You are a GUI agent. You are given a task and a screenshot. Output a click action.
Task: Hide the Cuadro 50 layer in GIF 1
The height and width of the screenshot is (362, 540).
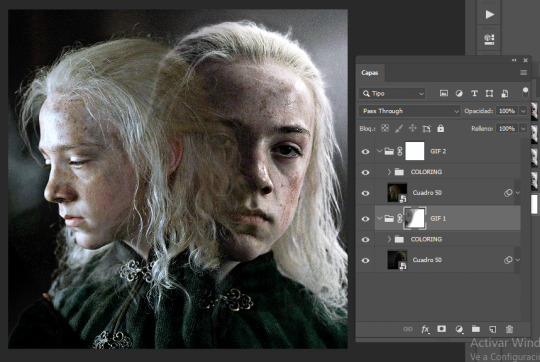tap(366, 261)
